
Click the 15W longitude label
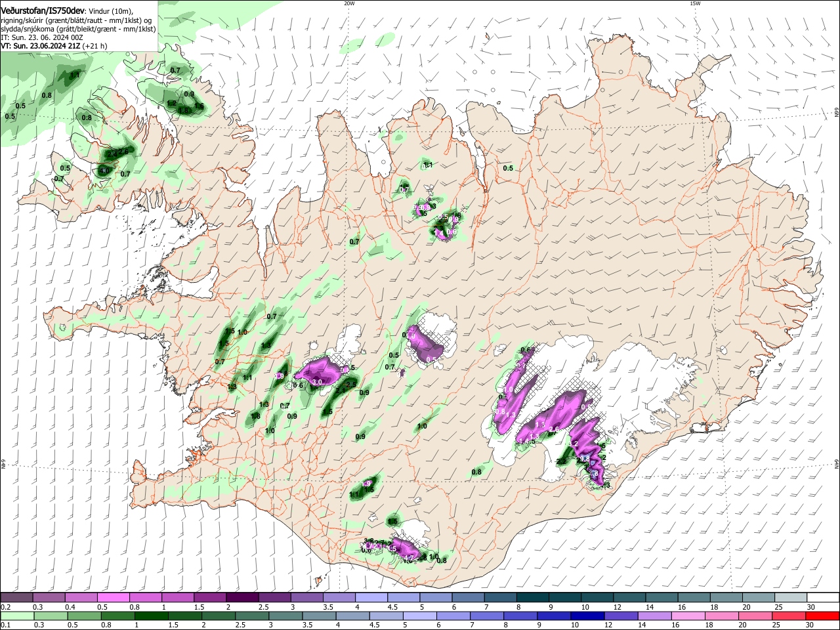pos(695,3)
